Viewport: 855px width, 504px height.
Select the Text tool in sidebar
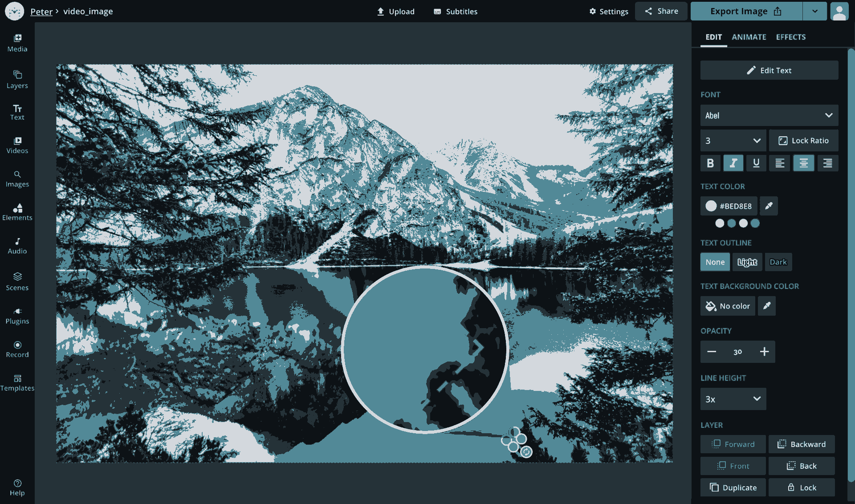[17, 112]
